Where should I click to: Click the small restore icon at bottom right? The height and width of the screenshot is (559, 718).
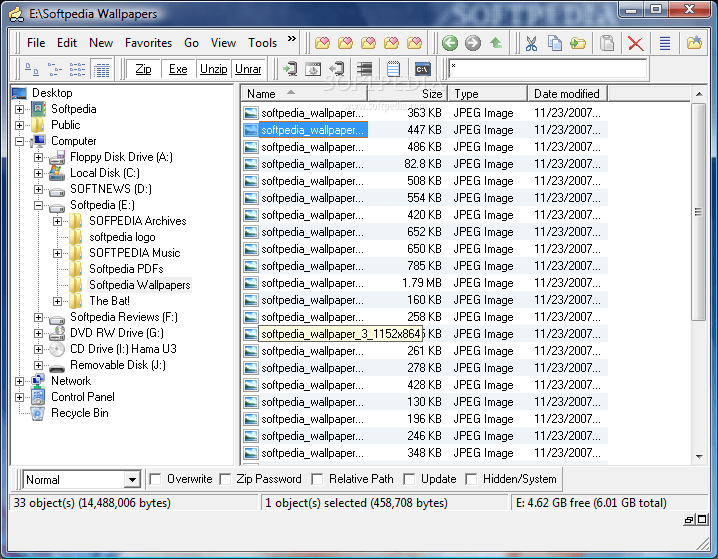click(x=688, y=520)
